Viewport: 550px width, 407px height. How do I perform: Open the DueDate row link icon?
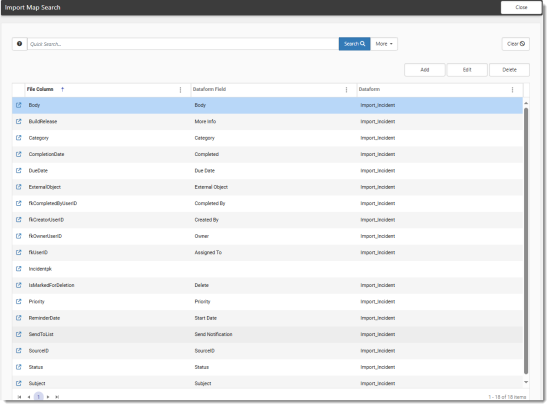pyautogui.click(x=19, y=171)
